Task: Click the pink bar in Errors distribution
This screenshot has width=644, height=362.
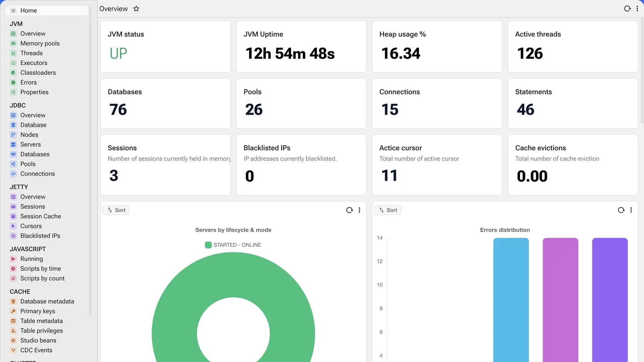Action: click(560, 300)
